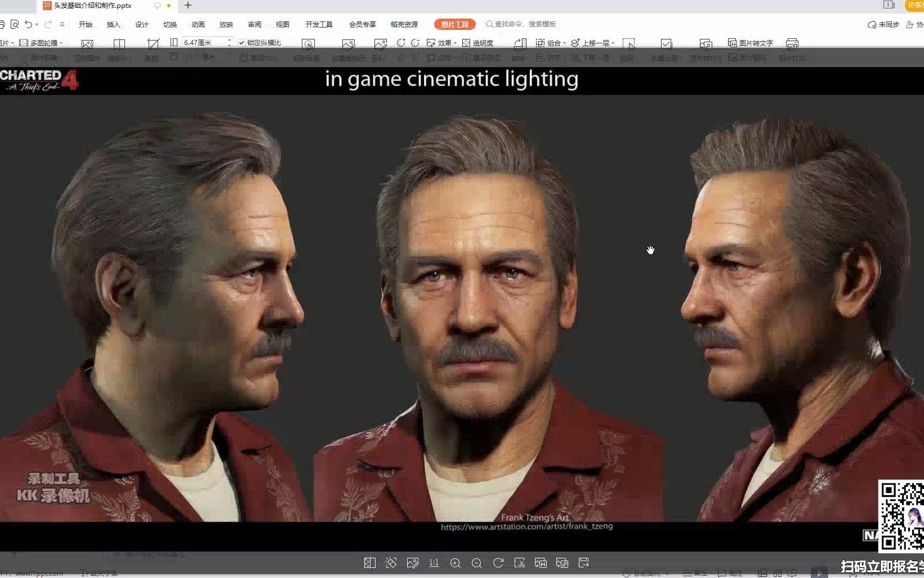Viewport: 924px width, 578px height.
Task: Switch to the 切换 tab
Action: click(x=170, y=24)
